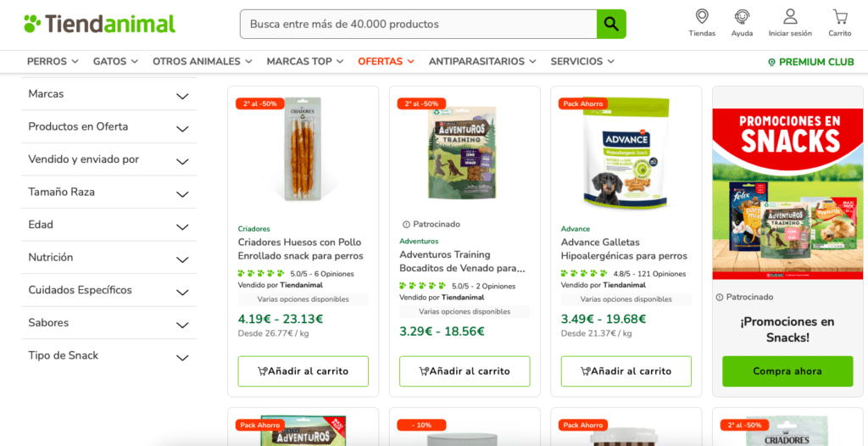Go to Tiendanimal homepage logo
868x446 pixels.
coord(100,24)
